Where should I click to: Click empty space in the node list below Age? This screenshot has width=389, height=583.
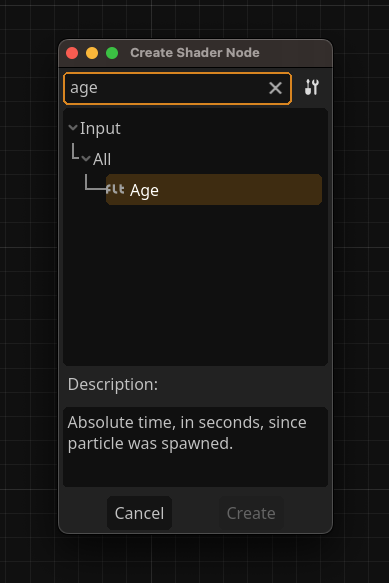click(x=195, y=284)
